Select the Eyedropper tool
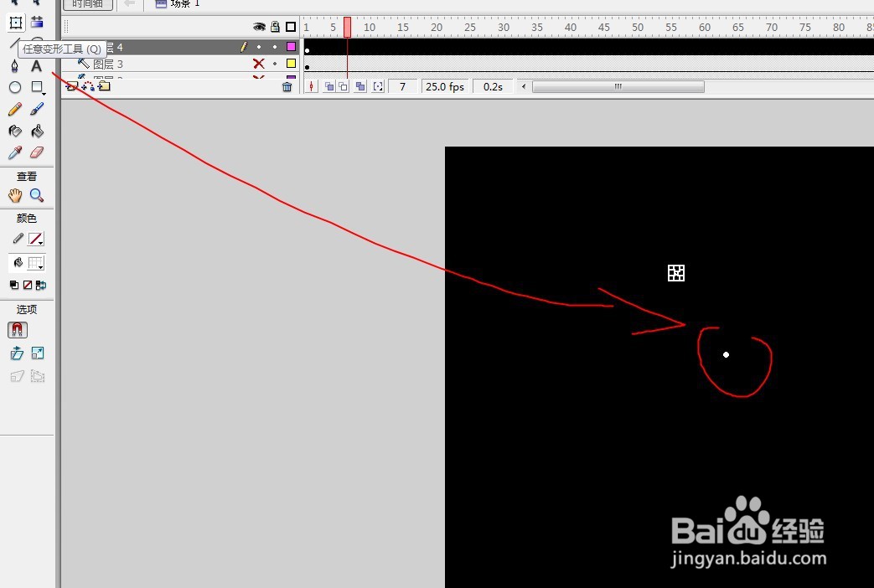This screenshot has width=874, height=588. (x=15, y=152)
